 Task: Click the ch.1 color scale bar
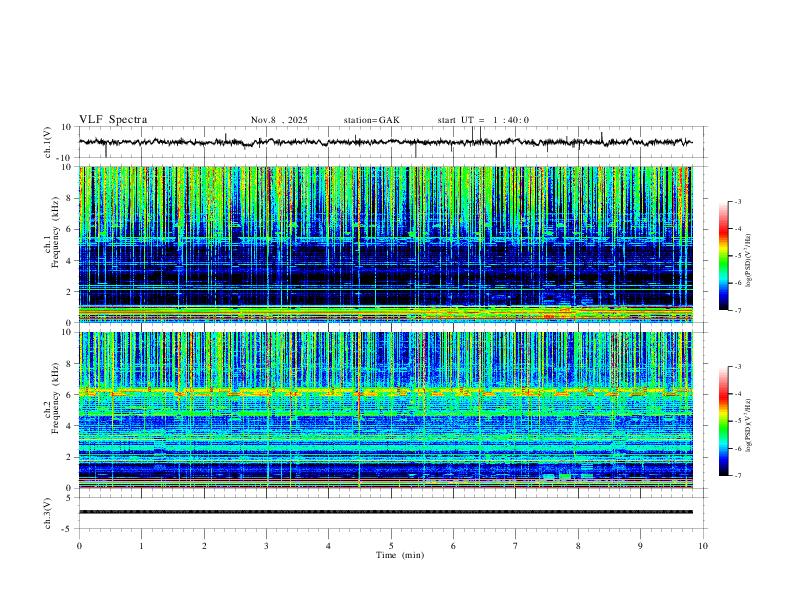[724, 256]
